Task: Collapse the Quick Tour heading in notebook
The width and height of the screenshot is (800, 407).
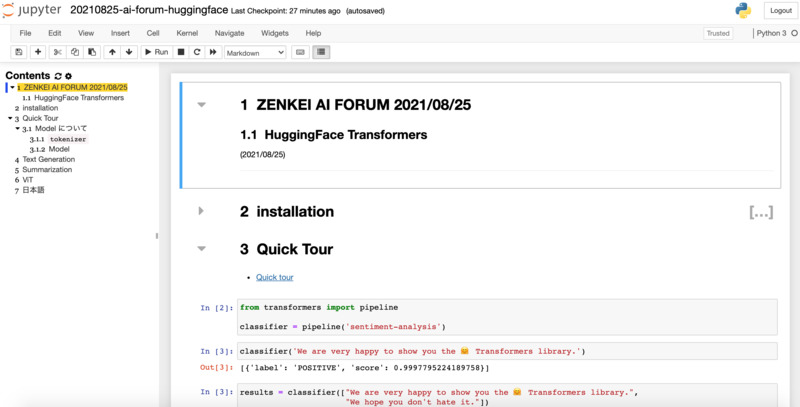Action: 201,249
